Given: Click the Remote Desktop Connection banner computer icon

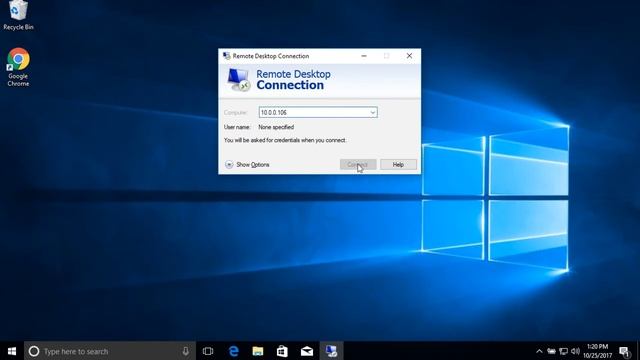Looking at the screenshot, I should [238, 80].
